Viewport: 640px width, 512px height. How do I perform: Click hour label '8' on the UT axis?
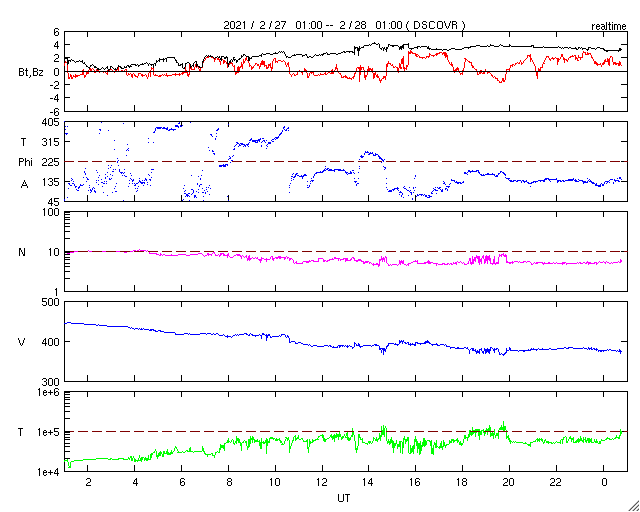coord(229,483)
